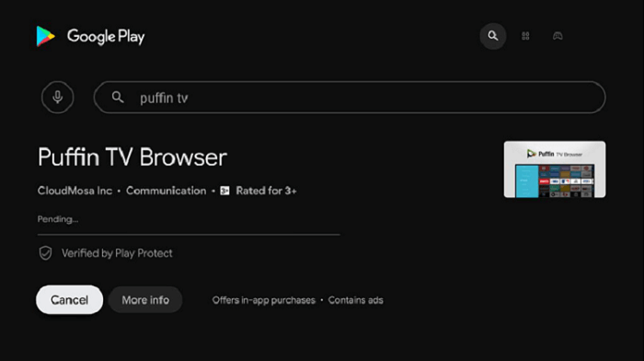Click the Verified by Play Protect text
Screen dimensions: 644x361
(x=117, y=253)
